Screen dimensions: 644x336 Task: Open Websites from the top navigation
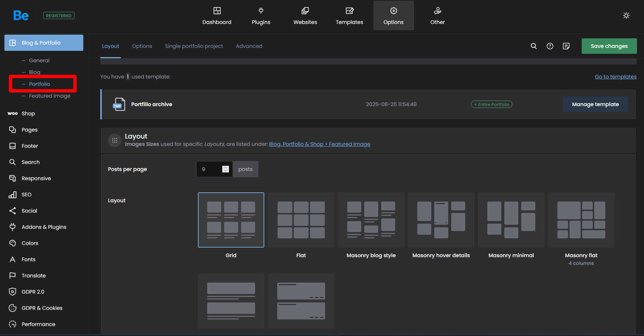point(305,16)
